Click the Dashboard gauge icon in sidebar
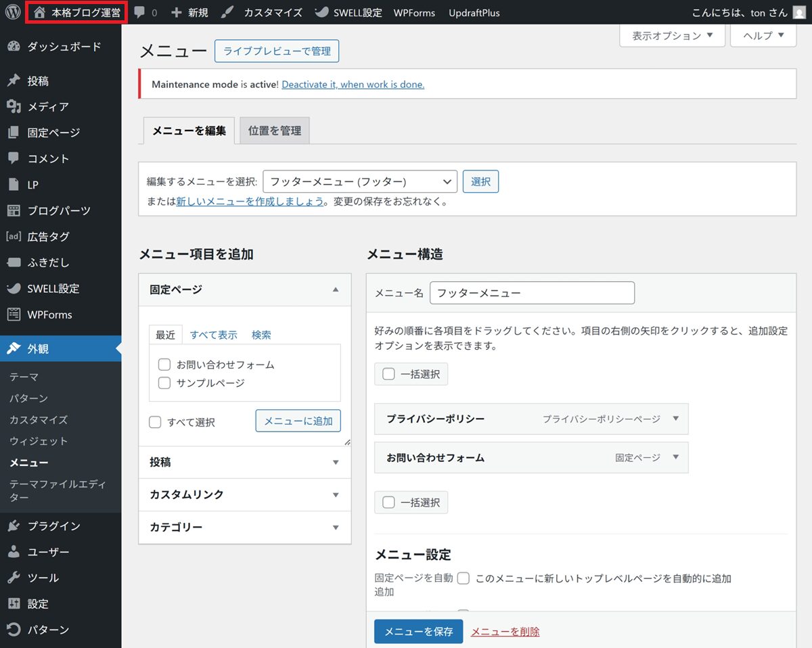This screenshot has width=812, height=648. click(x=14, y=47)
